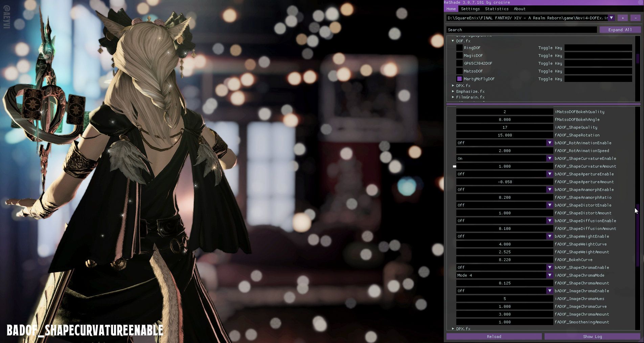Viewport: 644px width, 343px height.
Task: Open bADOF_ShapeDiffusionEnable dropdown
Action: click(504, 221)
